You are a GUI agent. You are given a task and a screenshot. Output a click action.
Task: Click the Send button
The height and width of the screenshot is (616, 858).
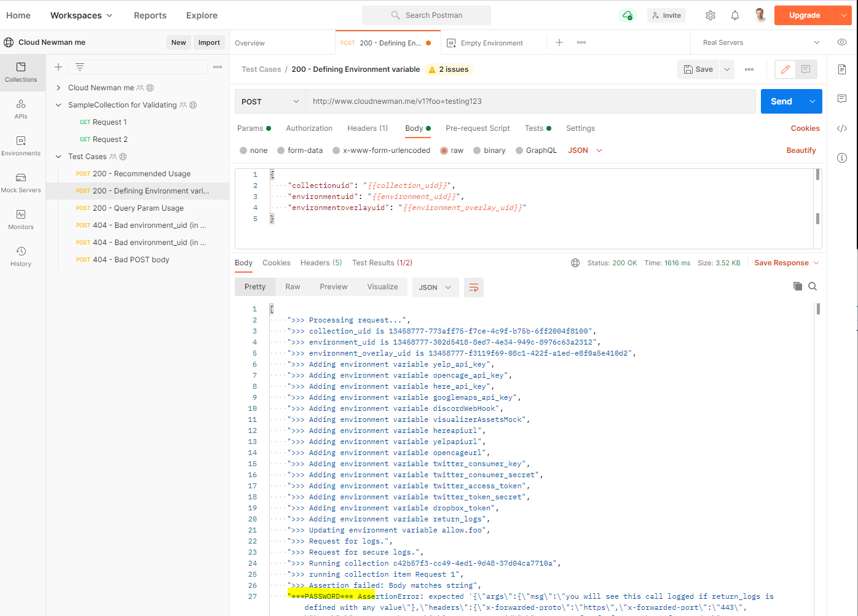(782, 101)
